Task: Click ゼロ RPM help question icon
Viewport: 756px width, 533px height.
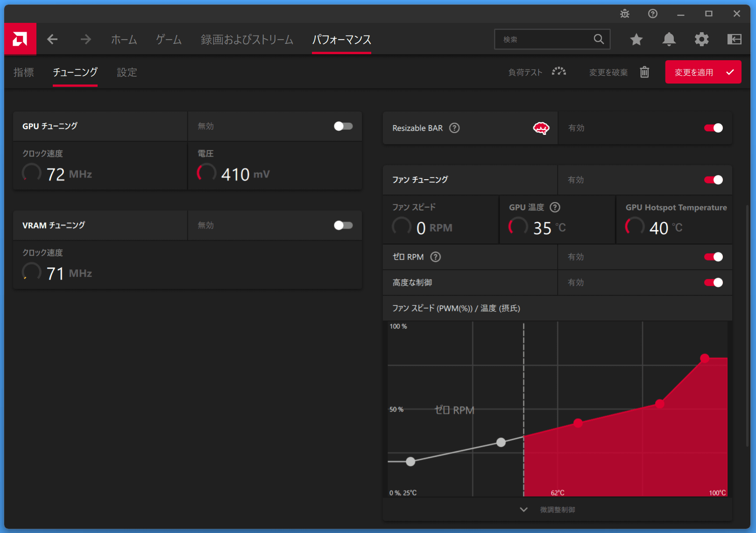Action: (435, 257)
